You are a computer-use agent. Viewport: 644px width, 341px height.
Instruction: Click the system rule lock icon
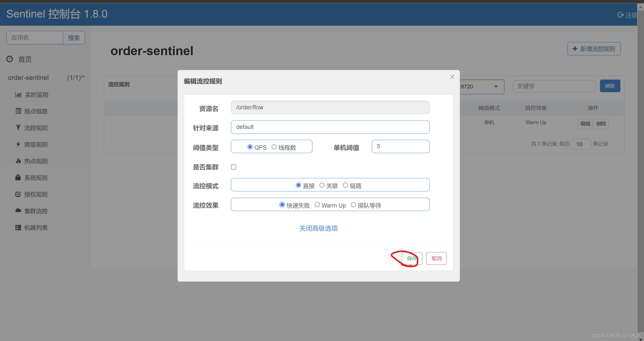(18, 177)
